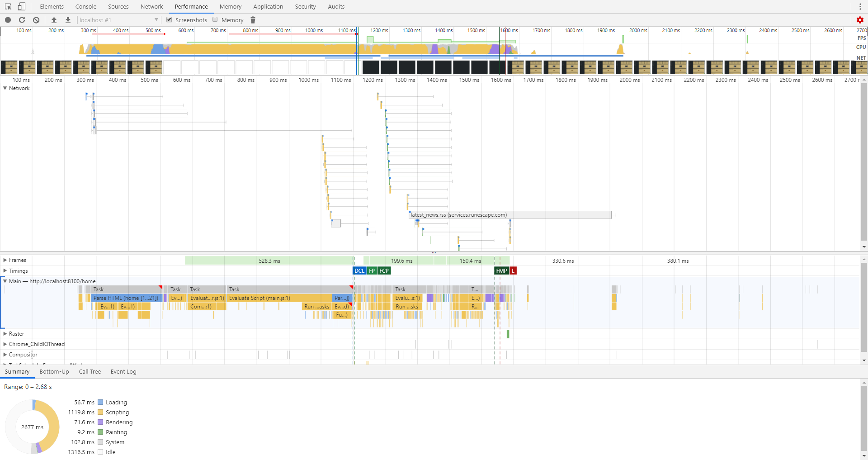868x460 pixels.
Task: Expand the Raster track
Action: [5, 334]
